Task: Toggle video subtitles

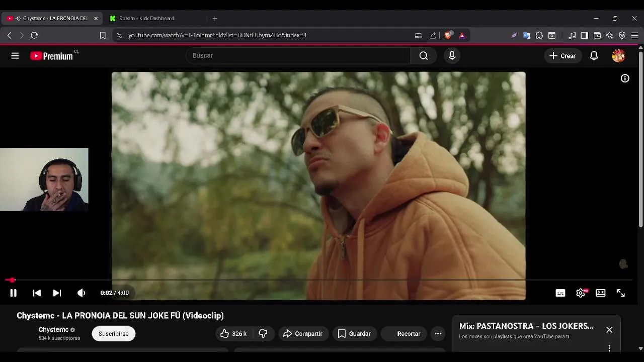Action: tap(560, 293)
